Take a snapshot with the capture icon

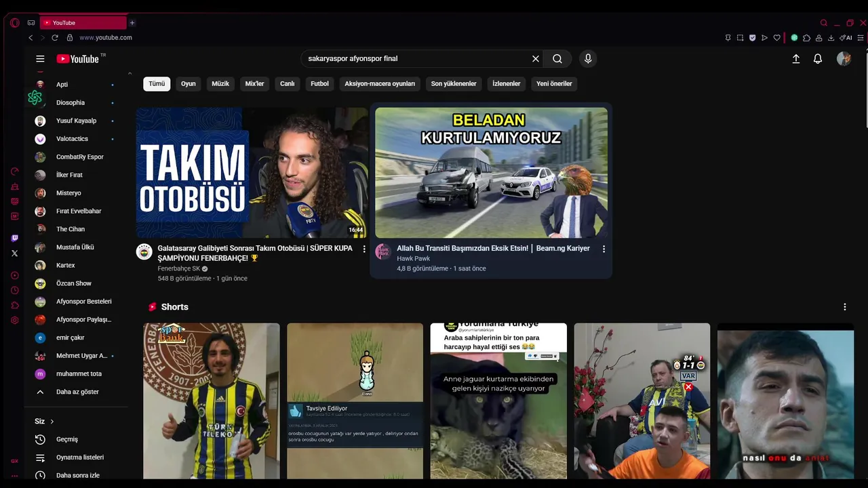click(x=741, y=38)
